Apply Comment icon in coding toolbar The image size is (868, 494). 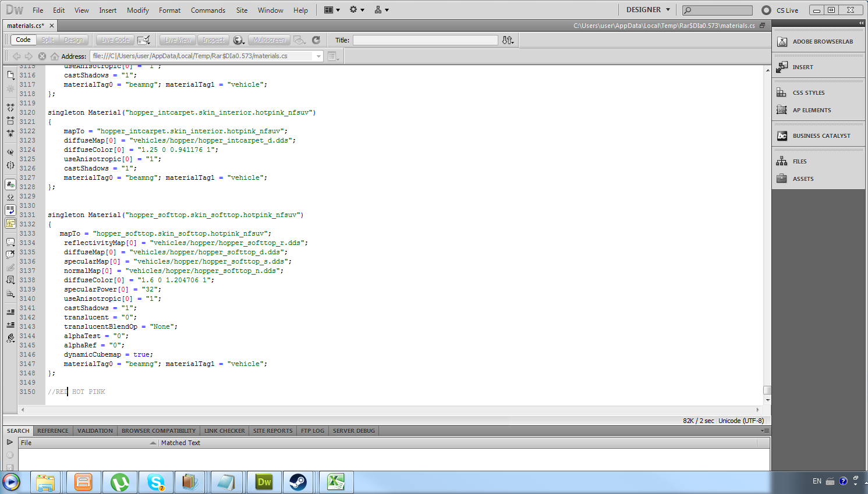click(x=10, y=241)
